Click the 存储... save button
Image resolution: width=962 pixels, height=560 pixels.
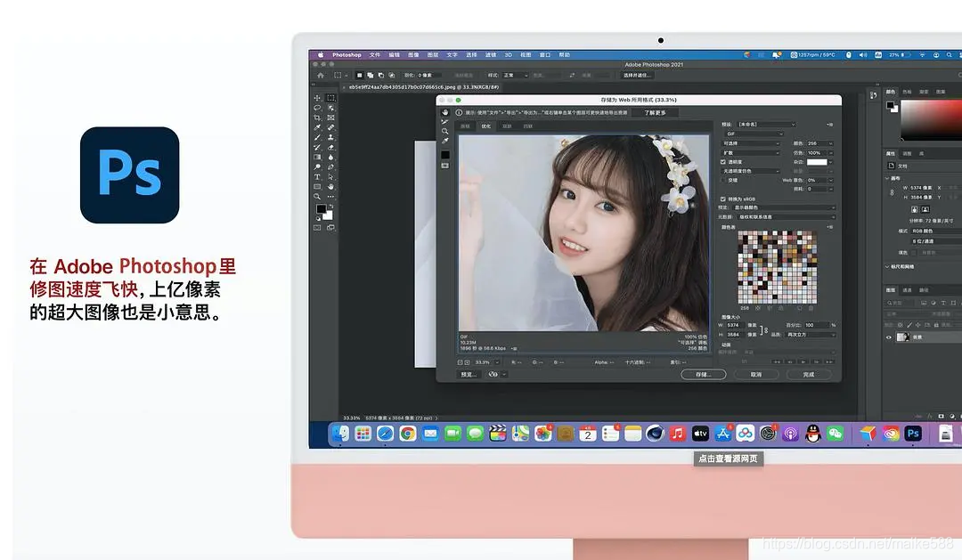click(x=703, y=375)
